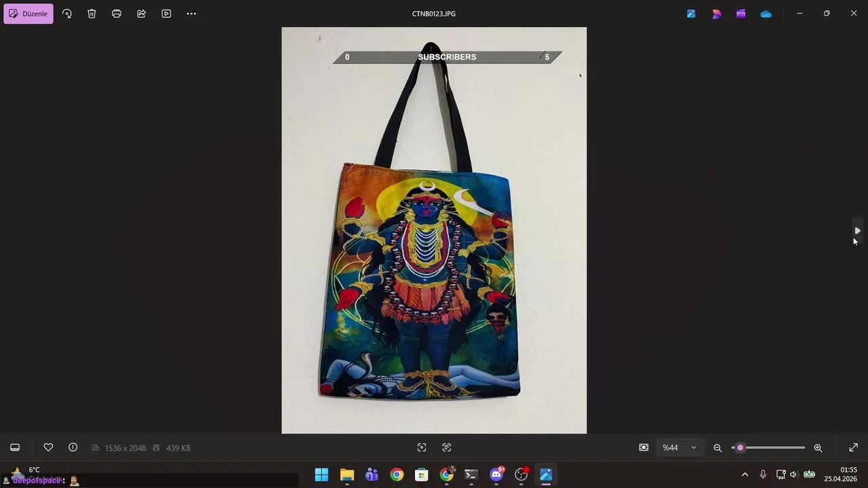
Task: Mark photo as favorite with heart icon
Action: coord(48,447)
